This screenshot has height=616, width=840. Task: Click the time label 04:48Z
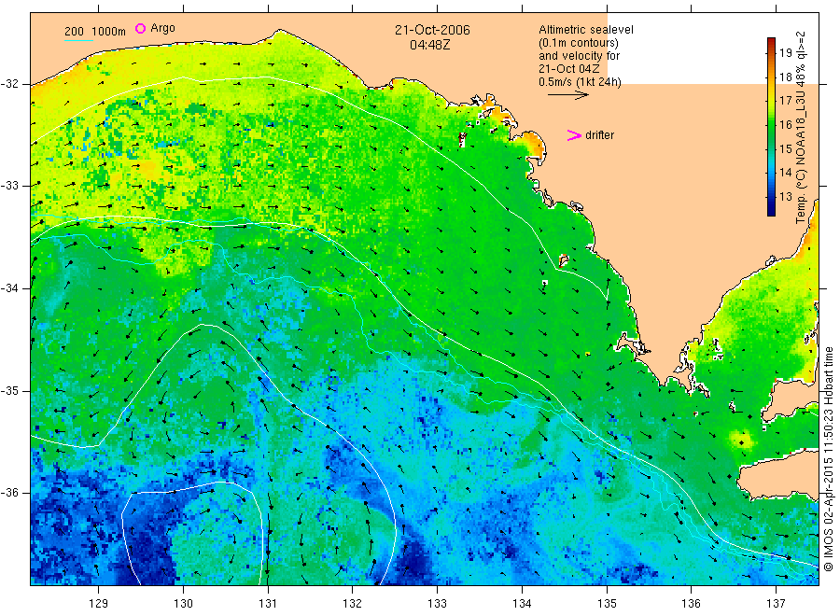[x=429, y=45]
